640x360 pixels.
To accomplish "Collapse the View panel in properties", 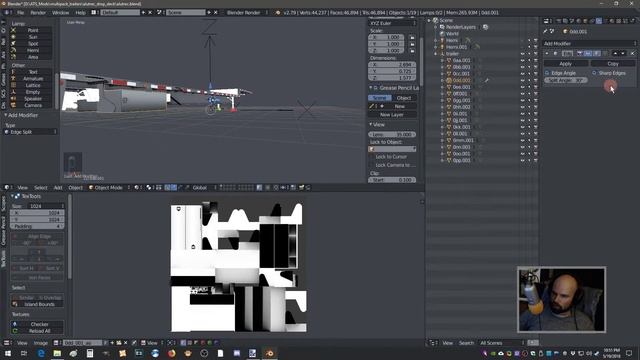I will click(371, 124).
